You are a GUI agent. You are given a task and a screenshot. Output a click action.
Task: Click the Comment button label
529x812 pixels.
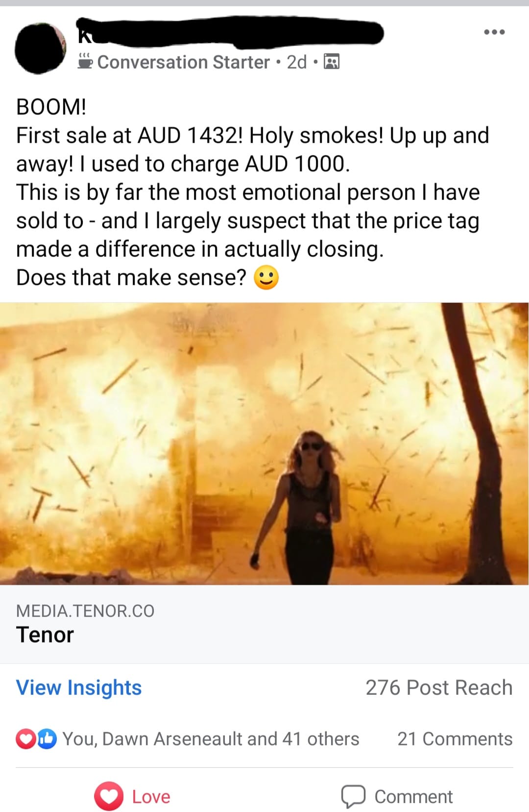pyautogui.click(x=413, y=797)
